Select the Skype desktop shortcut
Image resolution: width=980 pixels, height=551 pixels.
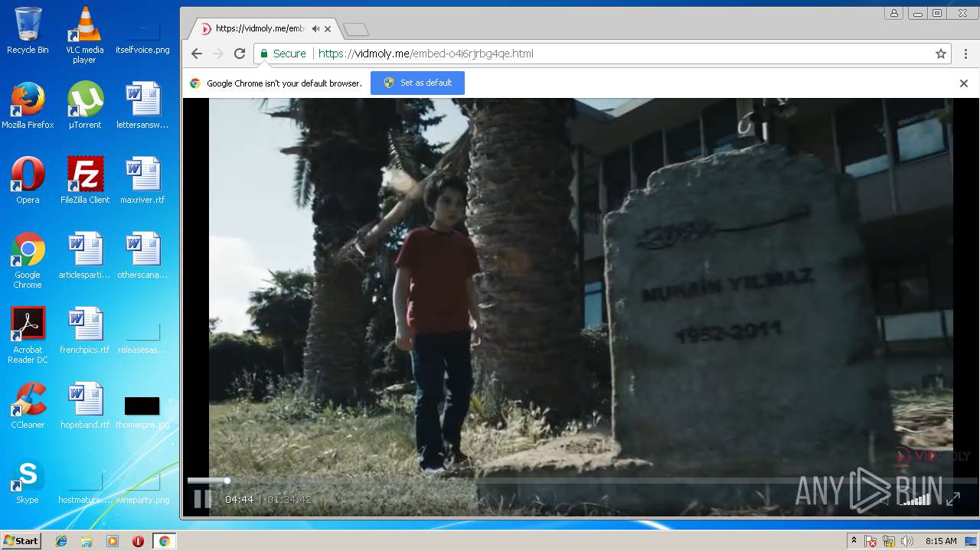(28, 481)
